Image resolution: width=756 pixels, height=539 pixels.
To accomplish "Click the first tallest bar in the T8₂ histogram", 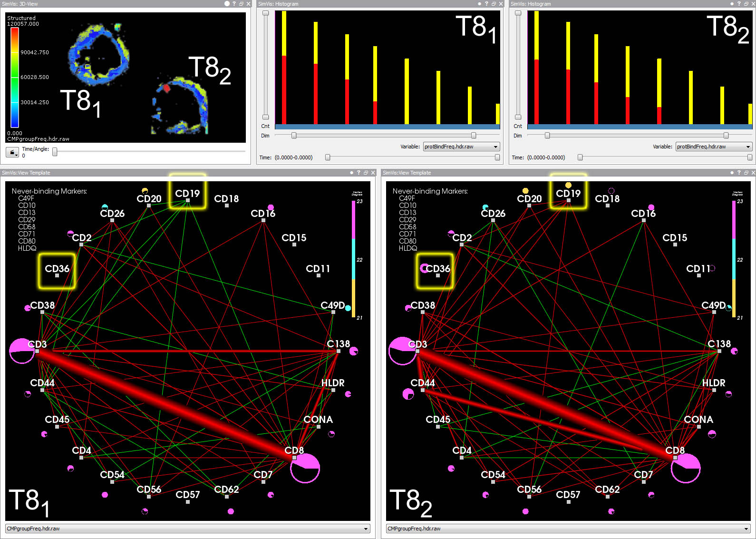I will coord(536,68).
